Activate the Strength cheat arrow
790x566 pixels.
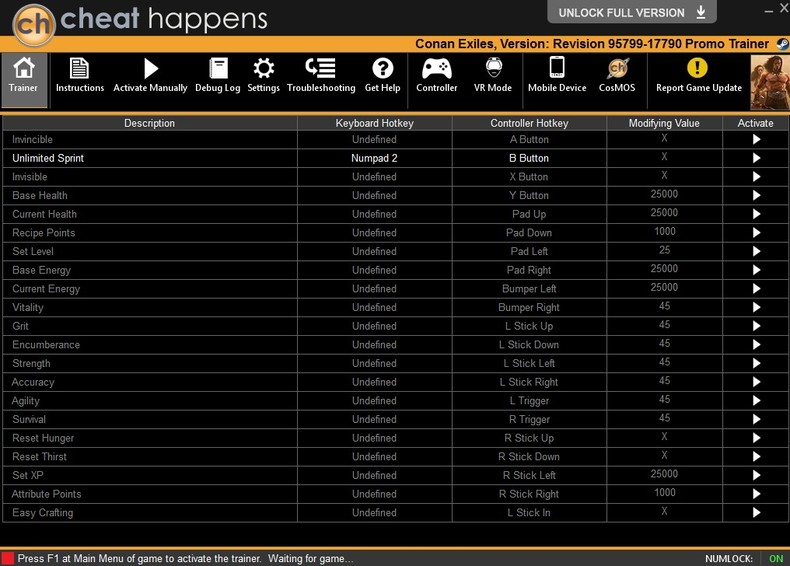coord(756,363)
